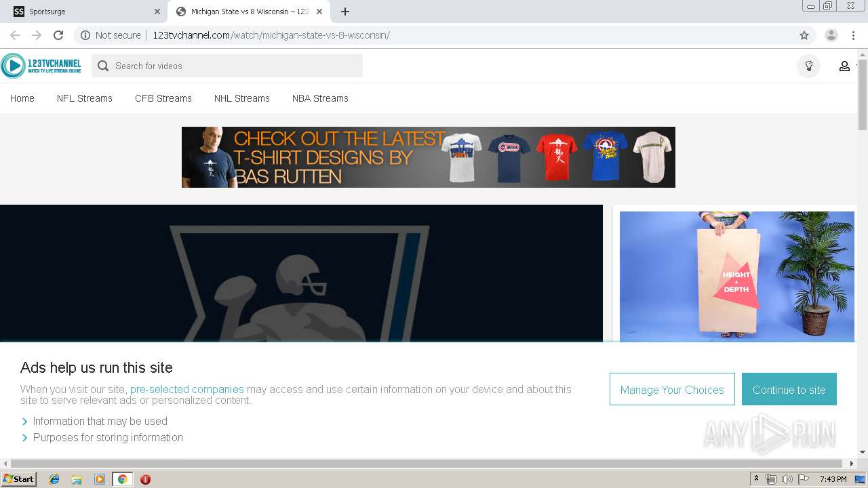Screen dimensions: 868x488
Task: Click the address bar URL
Action: coord(271,35)
